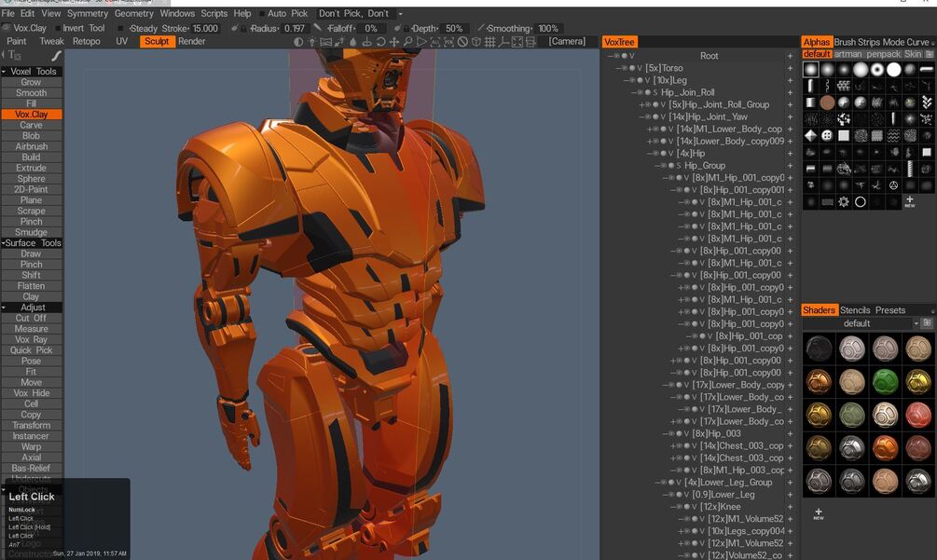The width and height of the screenshot is (937, 560).
Task: Toggle visibility dot of [5x]Torso layer
Action: point(631,68)
